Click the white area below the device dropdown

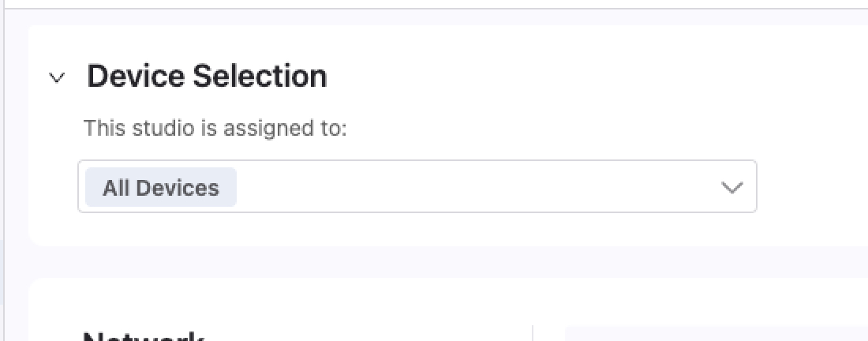395,229
